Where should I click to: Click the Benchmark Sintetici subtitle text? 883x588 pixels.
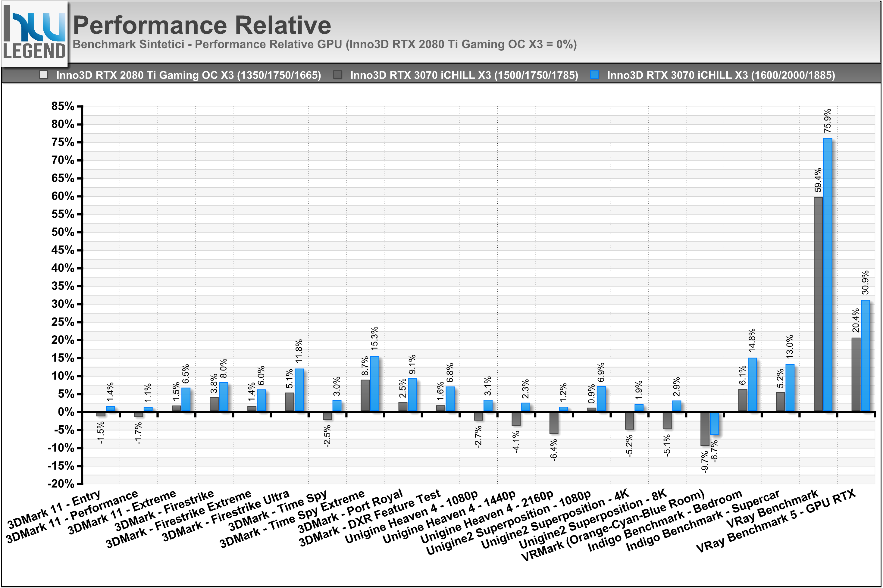point(325,44)
